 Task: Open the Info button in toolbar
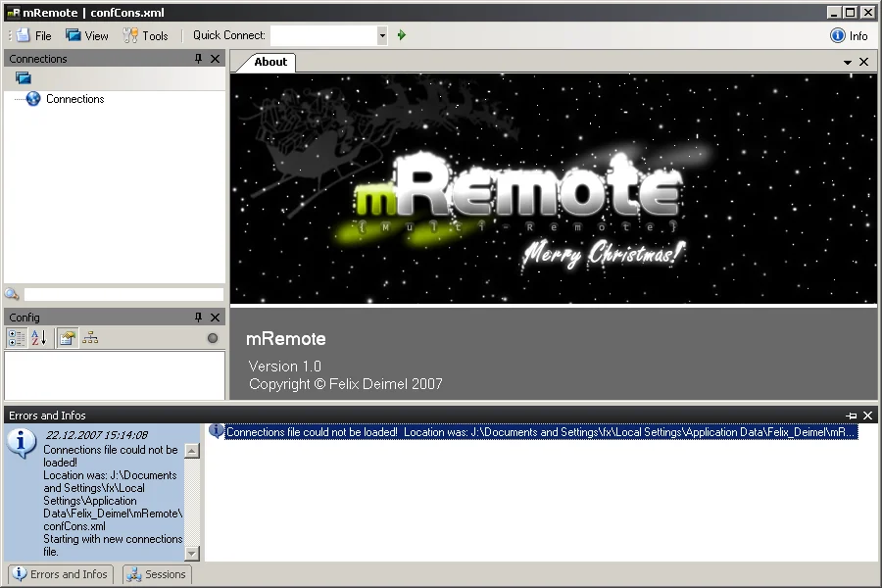pos(849,35)
